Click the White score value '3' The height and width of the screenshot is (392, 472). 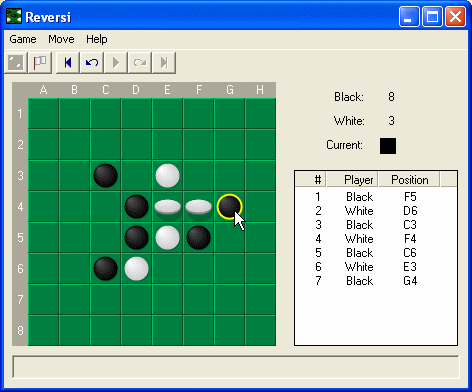(x=391, y=120)
